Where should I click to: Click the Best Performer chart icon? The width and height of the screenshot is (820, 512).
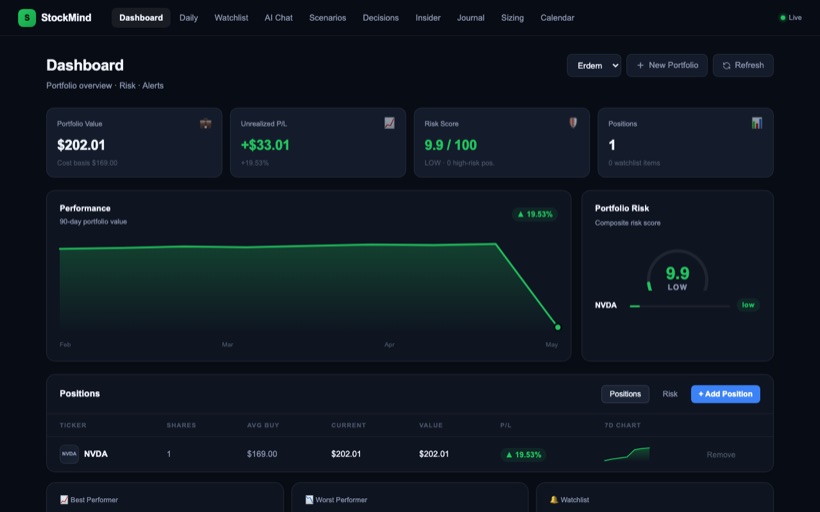64,499
